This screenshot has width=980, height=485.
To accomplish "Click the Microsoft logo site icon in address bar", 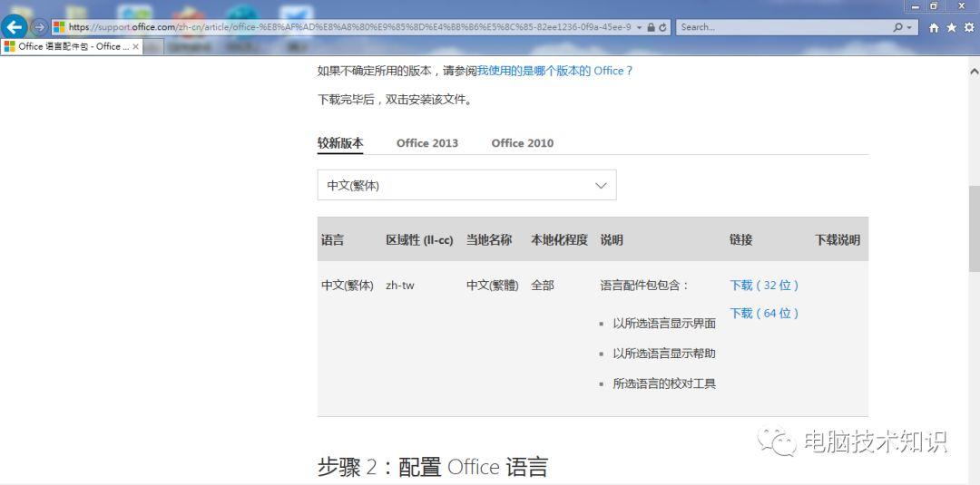I will tap(59, 27).
